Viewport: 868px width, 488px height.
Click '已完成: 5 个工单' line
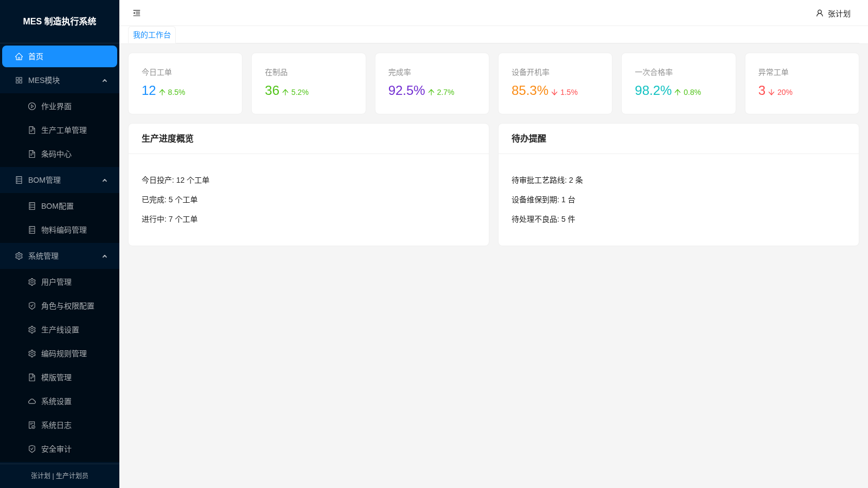click(x=169, y=200)
